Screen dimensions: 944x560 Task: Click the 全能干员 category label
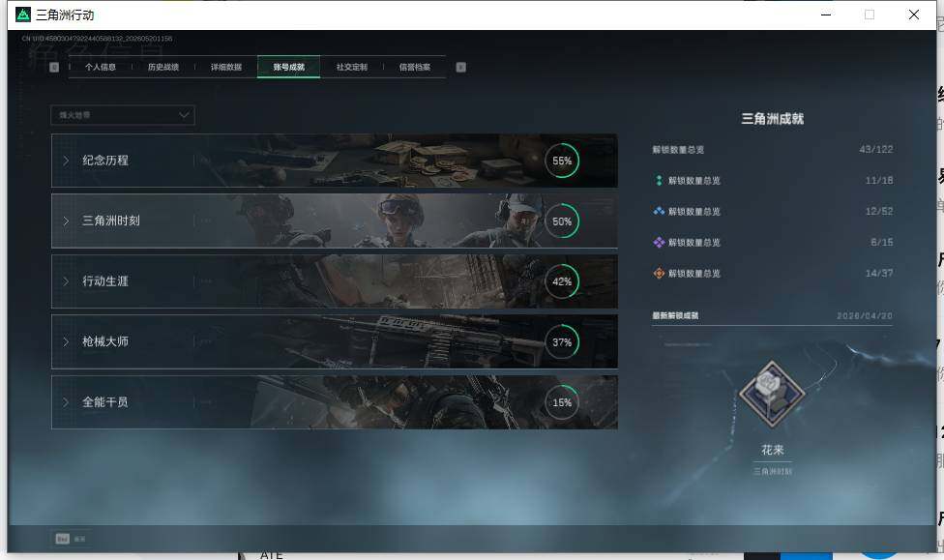pos(105,401)
